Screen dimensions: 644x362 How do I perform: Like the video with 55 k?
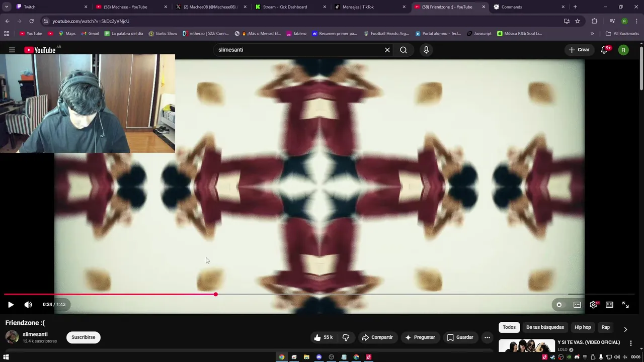tap(324, 337)
